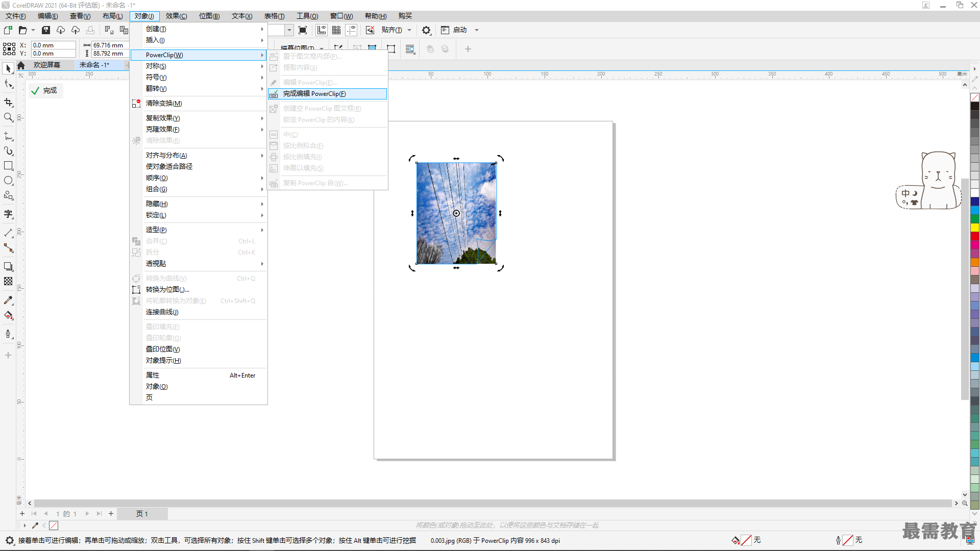This screenshot has width=980, height=551.
Task: Click the horizontal scrollbar thumb
Action: [493, 503]
